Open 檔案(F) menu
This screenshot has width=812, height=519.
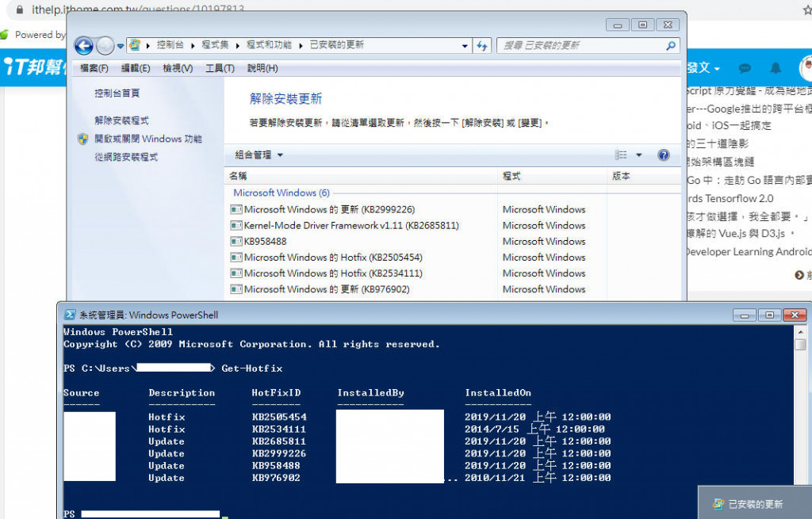click(x=94, y=68)
